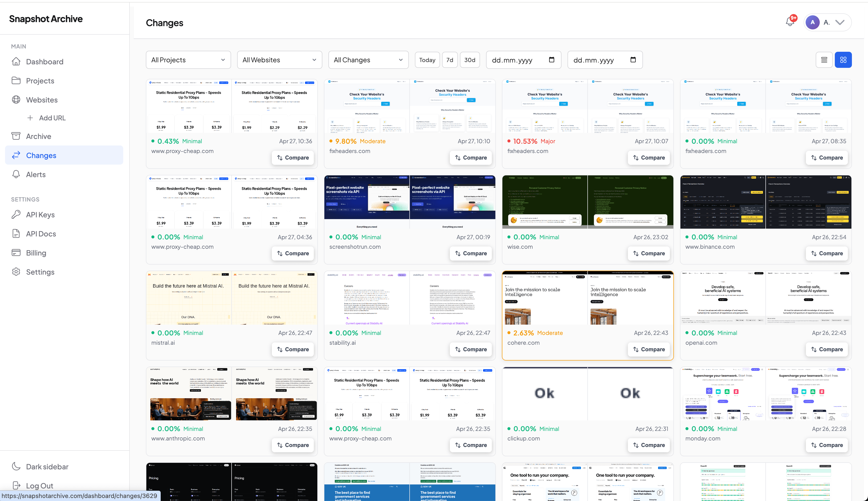Open the Archive sidebar item
Image resolution: width=868 pixels, height=501 pixels.
click(x=38, y=136)
